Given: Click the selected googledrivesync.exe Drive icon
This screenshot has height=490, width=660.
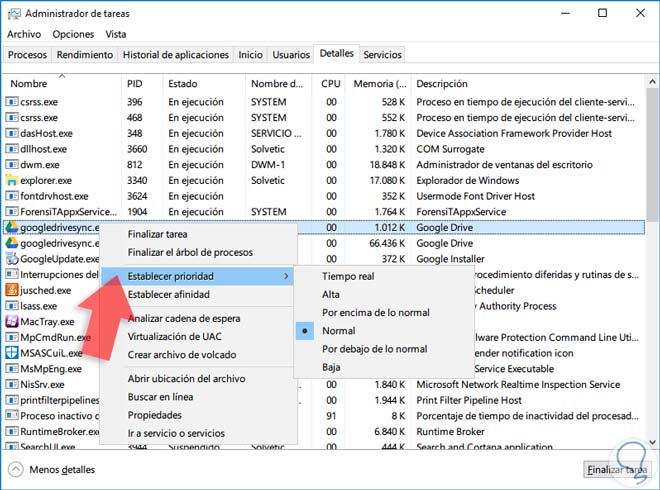Looking at the screenshot, I should pyautogui.click(x=11, y=227).
